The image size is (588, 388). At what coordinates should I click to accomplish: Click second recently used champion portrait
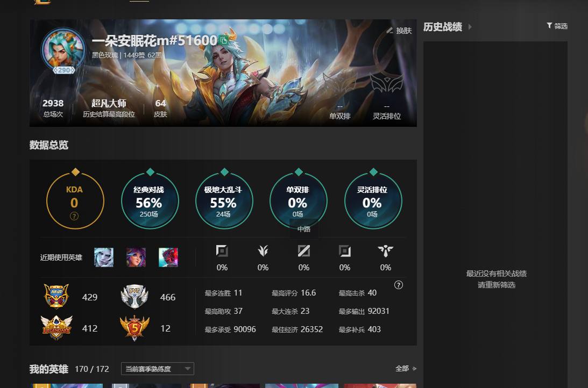136,257
